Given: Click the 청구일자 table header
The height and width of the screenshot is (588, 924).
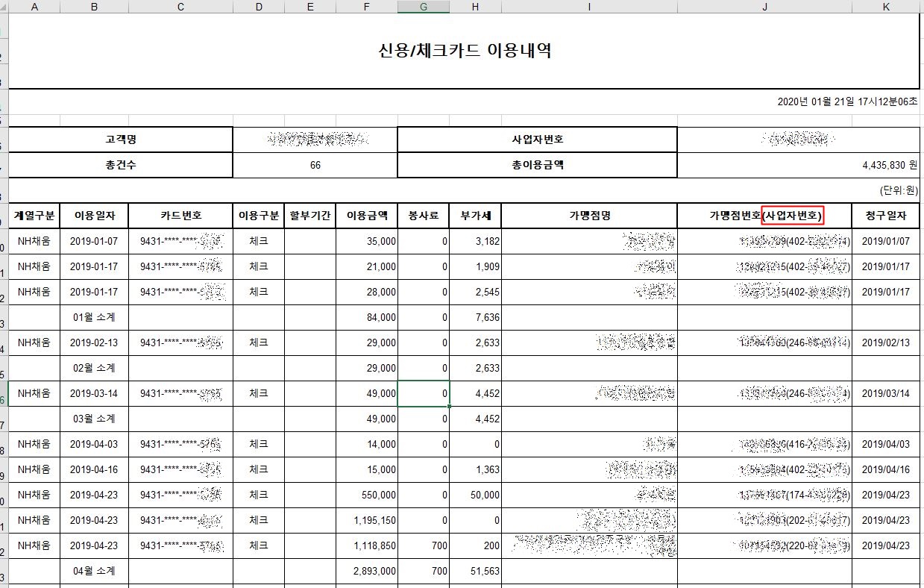Looking at the screenshot, I should [x=885, y=216].
